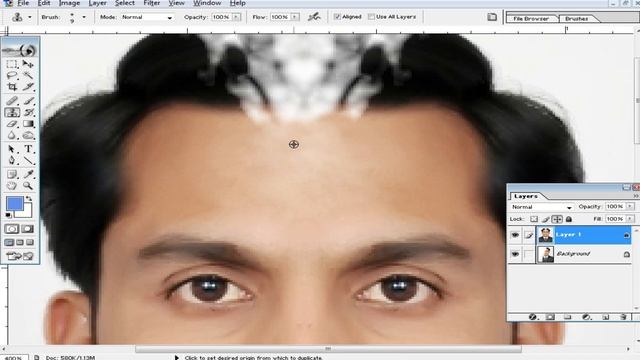Select the Brush tool
This screenshot has width=640, height=360.
(x=28, y=100)
